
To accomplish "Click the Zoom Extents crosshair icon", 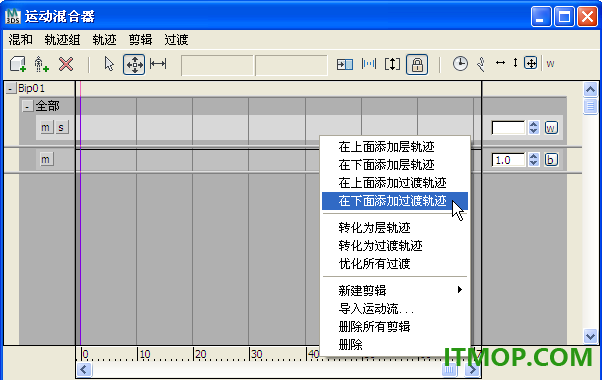I will click(531, 63).
